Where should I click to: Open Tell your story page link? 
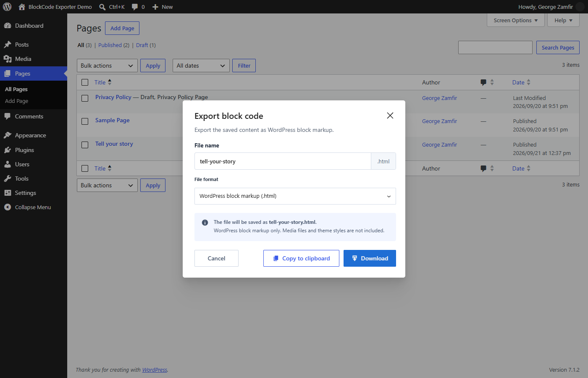click(114, 144)
